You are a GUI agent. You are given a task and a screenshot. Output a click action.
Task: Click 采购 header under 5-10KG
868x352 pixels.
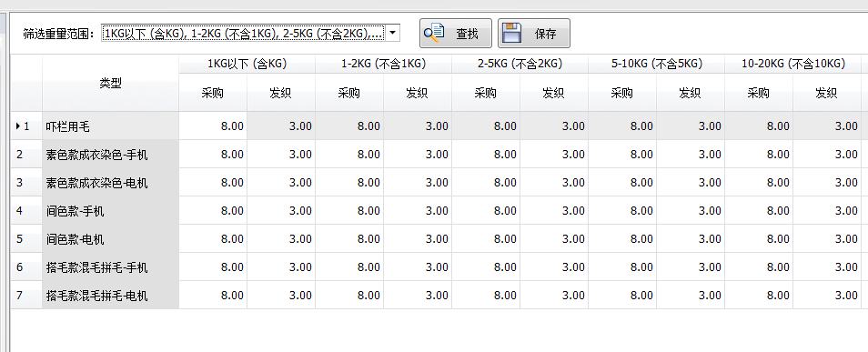click(x=622, y=93)
